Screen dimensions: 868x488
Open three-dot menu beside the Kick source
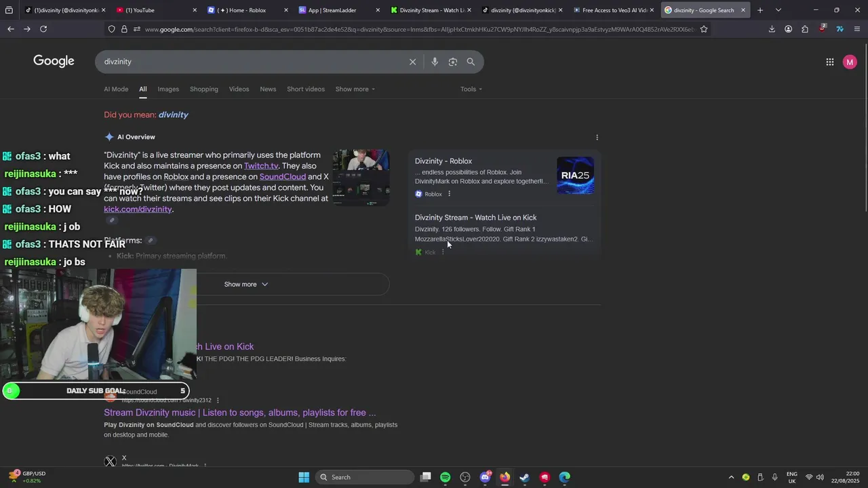pyautogui.click(x=443, y=252)
